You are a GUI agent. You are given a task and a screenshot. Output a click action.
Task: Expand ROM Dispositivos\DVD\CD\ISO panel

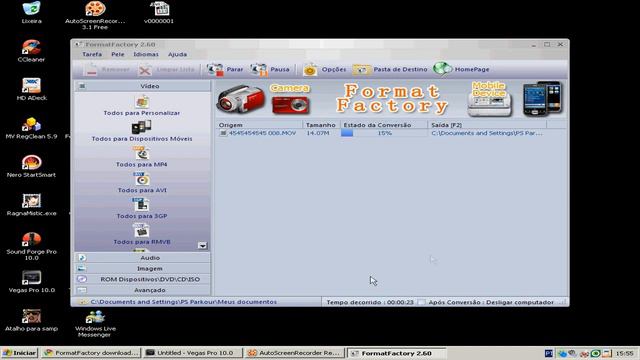point(142,279)
